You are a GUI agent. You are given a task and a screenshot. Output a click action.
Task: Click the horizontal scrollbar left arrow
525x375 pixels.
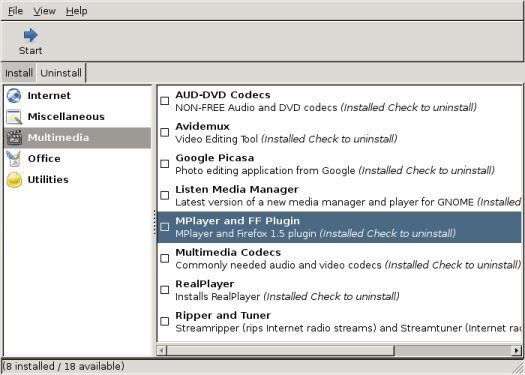[x=161, y=351]
